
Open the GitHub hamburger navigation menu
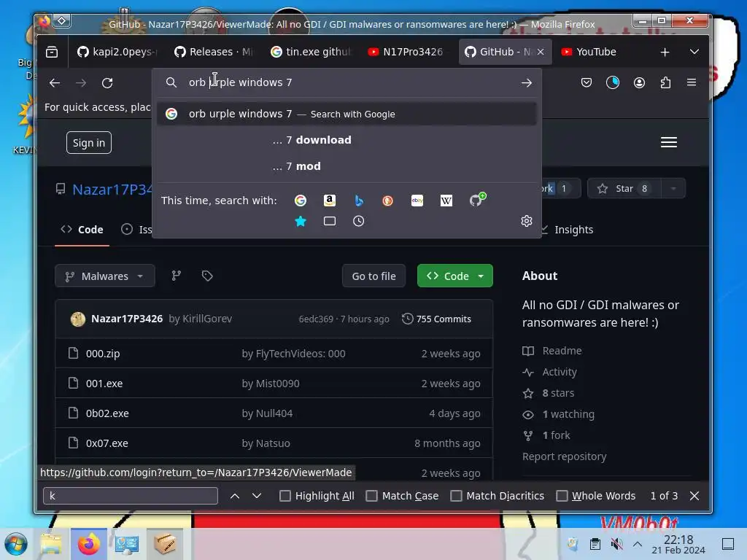tap(669, 142)
